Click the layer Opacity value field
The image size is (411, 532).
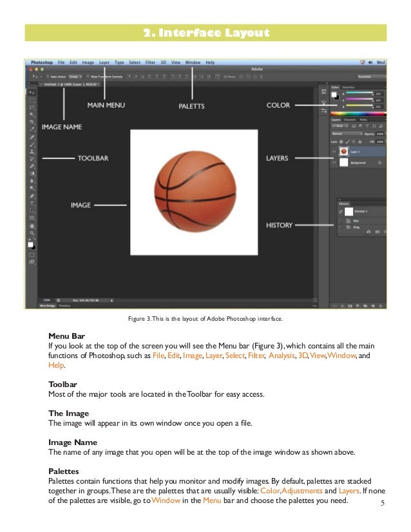[x=380, y=134]
